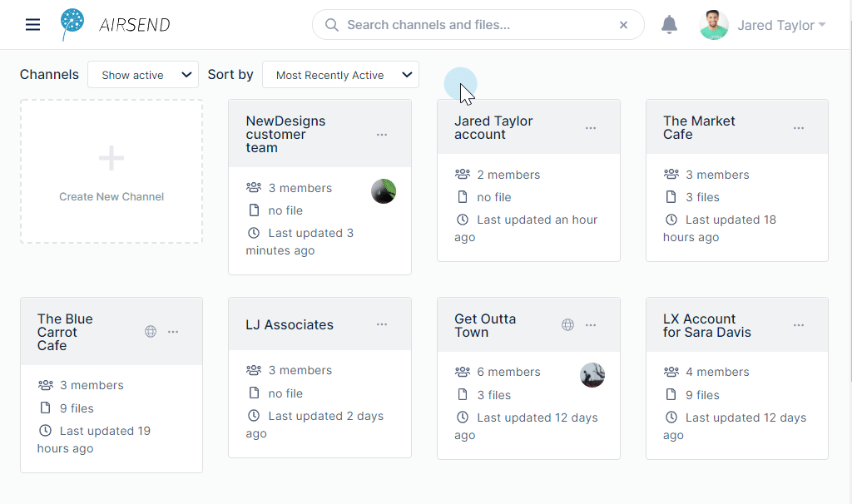Click the search magnifier icon
Viewport: 852px width, 504px height.
pos(331,25)
